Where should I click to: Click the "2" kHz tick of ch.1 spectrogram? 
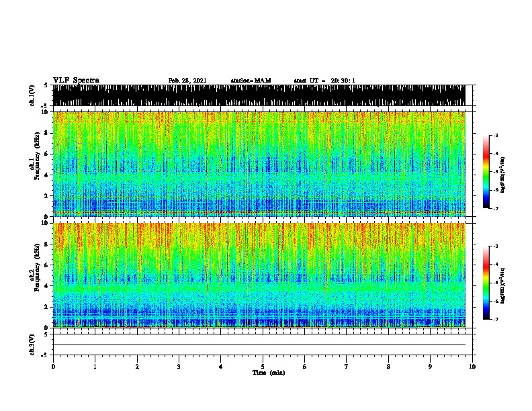(x=47, y=195)
